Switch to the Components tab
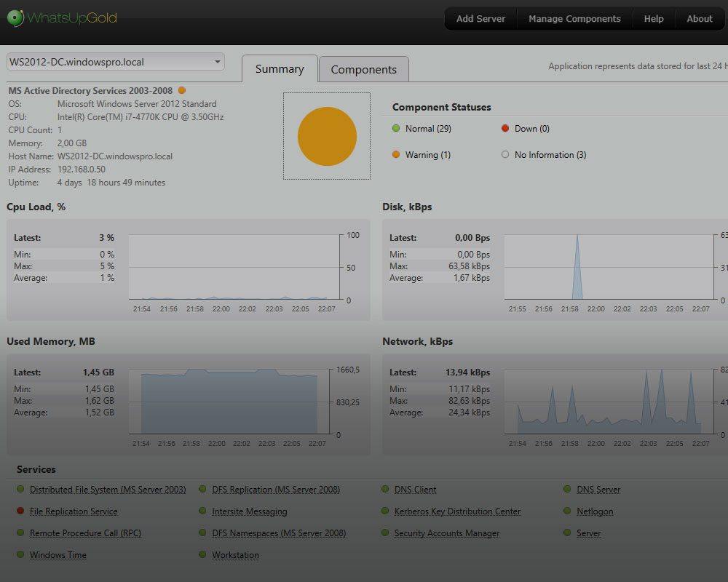This screenshot has width=728, height=582. click(x=363, y=69)
